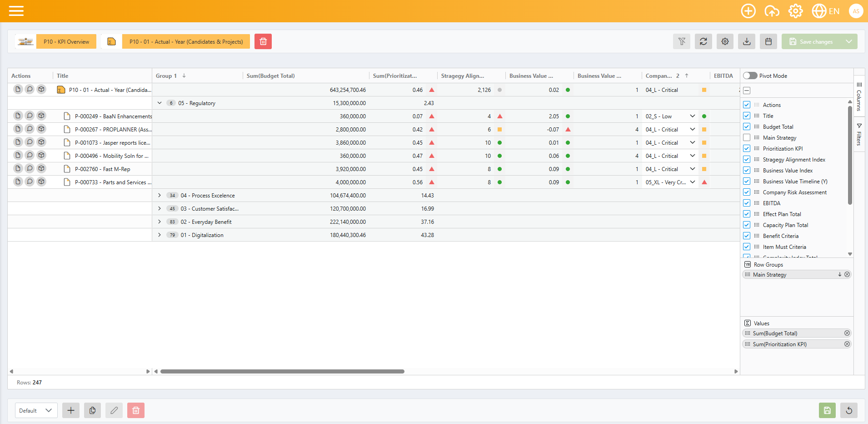Open the cloud upload icon
Image resolution: width=868 pixels, height=424 pixels.
coord(772,11)
